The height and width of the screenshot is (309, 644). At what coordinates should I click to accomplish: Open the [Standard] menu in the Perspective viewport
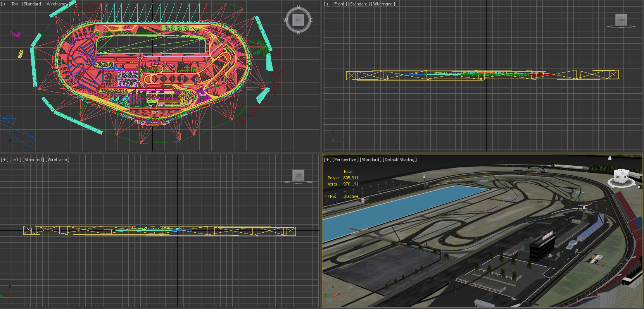pos(371,160)
